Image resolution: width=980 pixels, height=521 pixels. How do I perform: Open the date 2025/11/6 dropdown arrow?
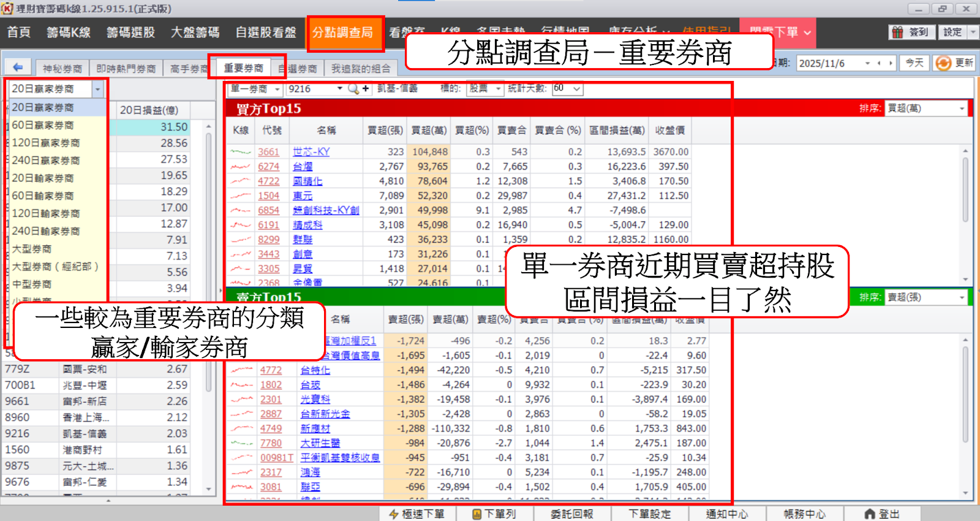(867, 63)
